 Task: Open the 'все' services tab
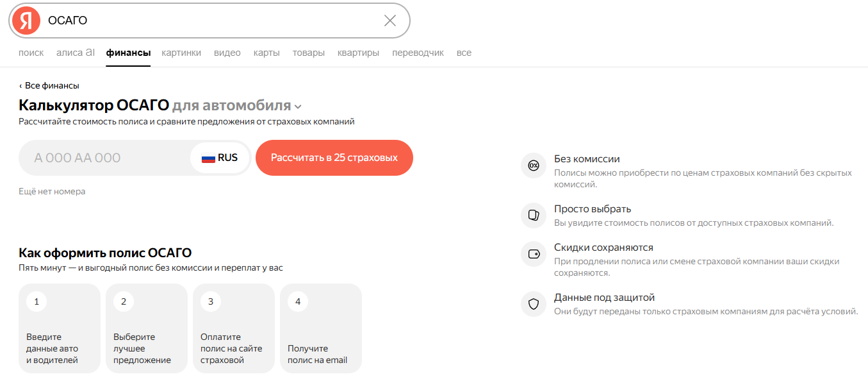click(464, 53)
